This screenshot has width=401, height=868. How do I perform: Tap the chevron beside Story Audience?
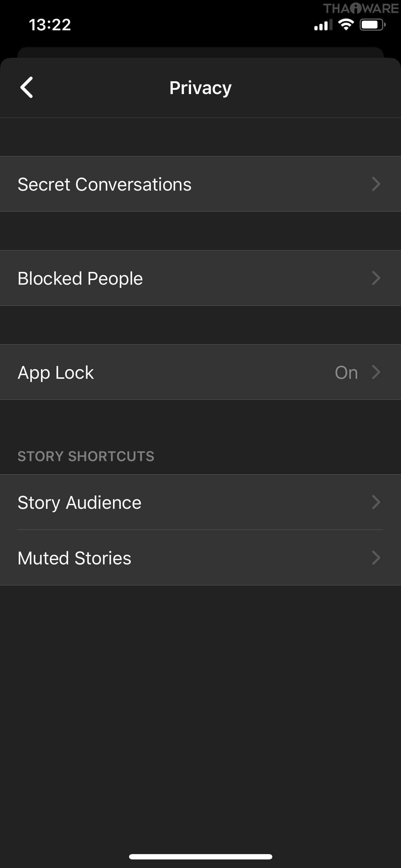coord(376,502)
